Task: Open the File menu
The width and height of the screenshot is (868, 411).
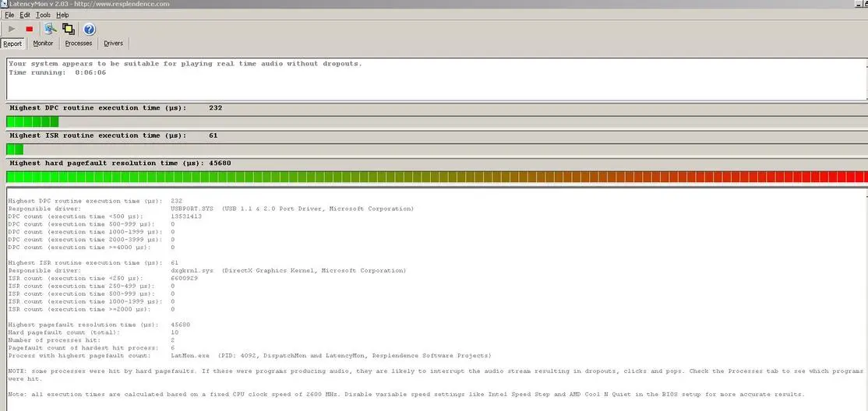Action: [9, 15]
